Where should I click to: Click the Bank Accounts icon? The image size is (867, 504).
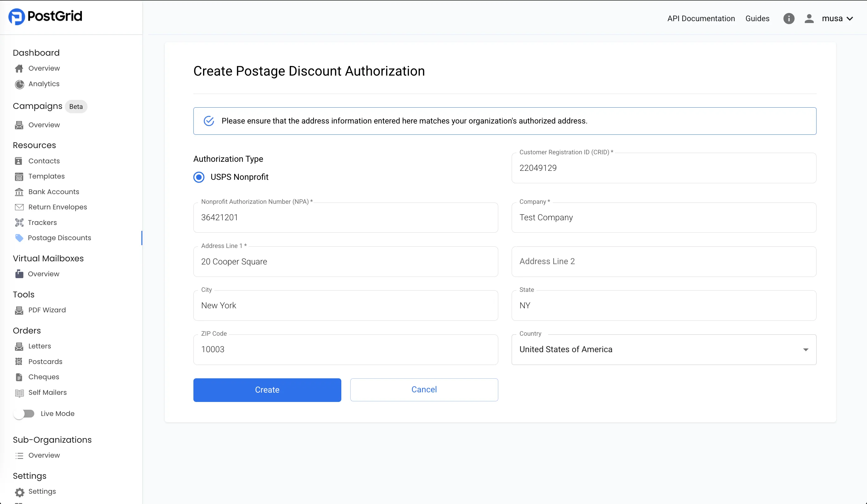(19, 192)
